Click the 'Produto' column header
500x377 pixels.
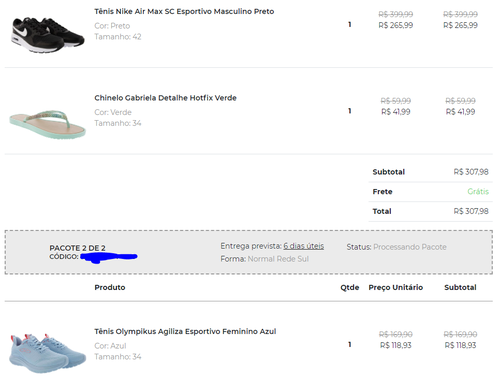point(110,287)
